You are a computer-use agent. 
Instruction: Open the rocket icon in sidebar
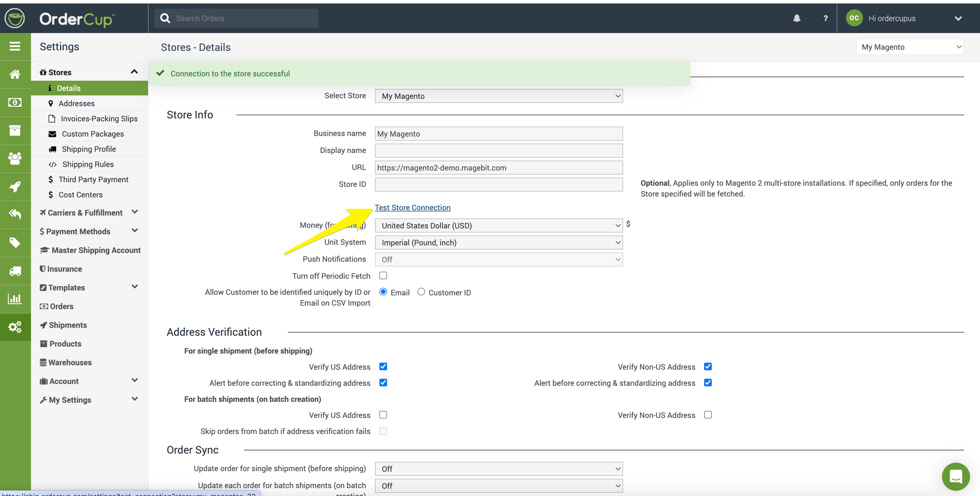15,186
